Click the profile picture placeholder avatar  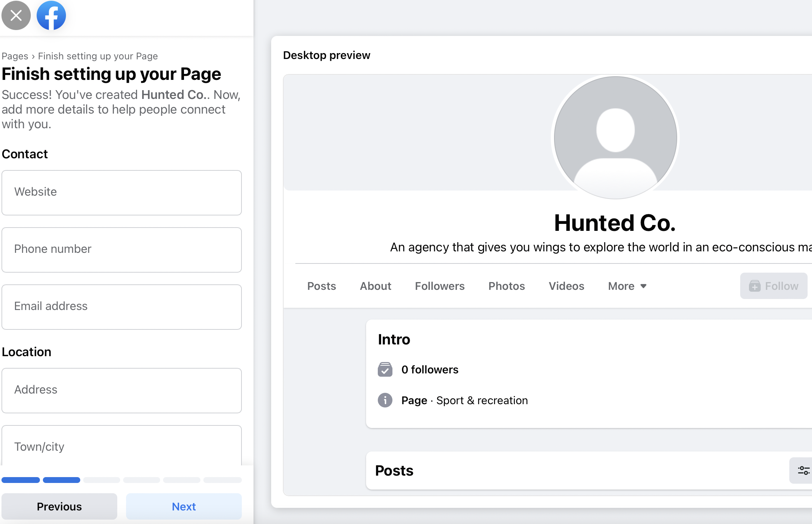615,137
